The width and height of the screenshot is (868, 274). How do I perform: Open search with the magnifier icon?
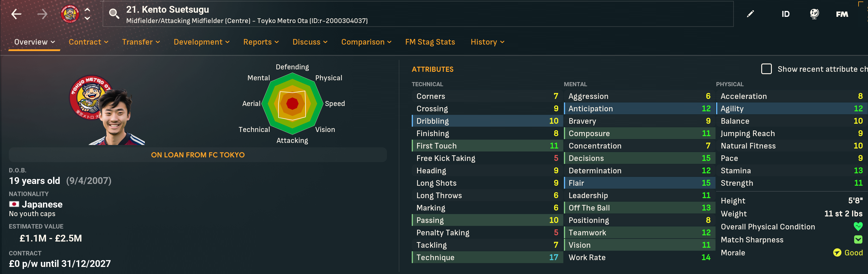tap(114, 14)
